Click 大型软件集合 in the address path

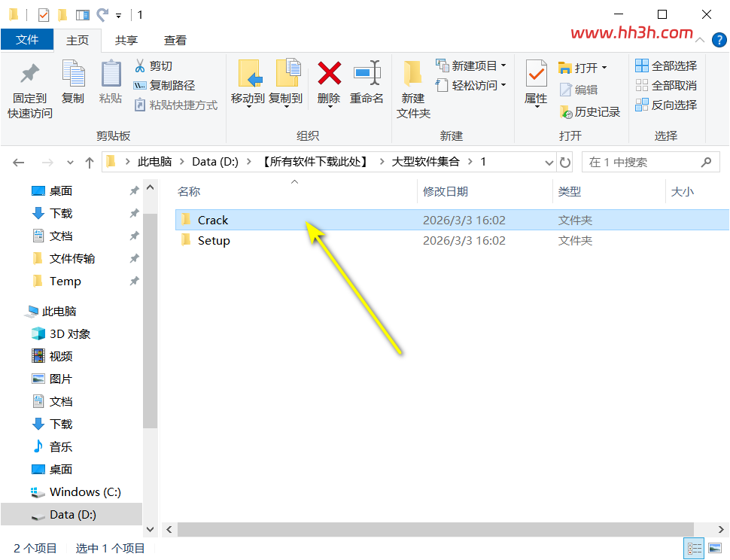[425, 162]
